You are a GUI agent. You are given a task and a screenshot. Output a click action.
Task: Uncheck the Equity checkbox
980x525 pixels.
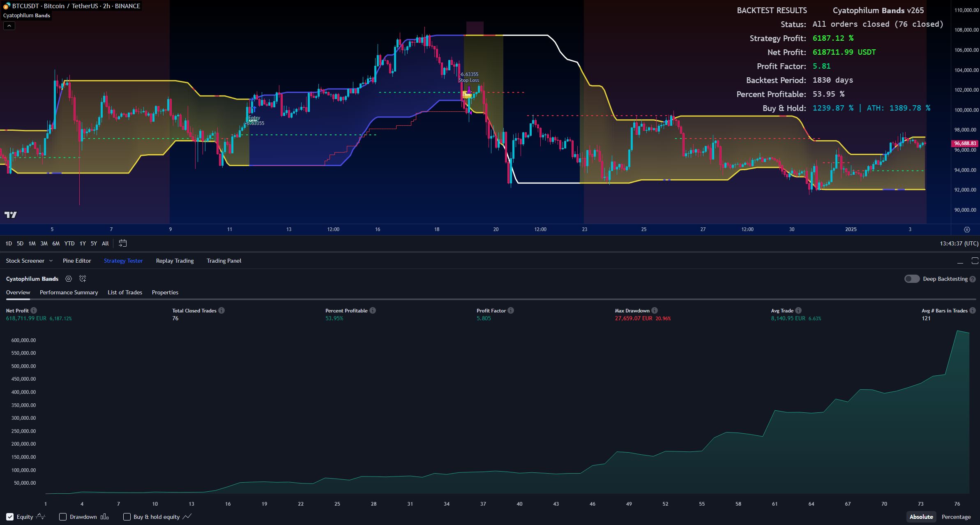(x=10, y=517)
